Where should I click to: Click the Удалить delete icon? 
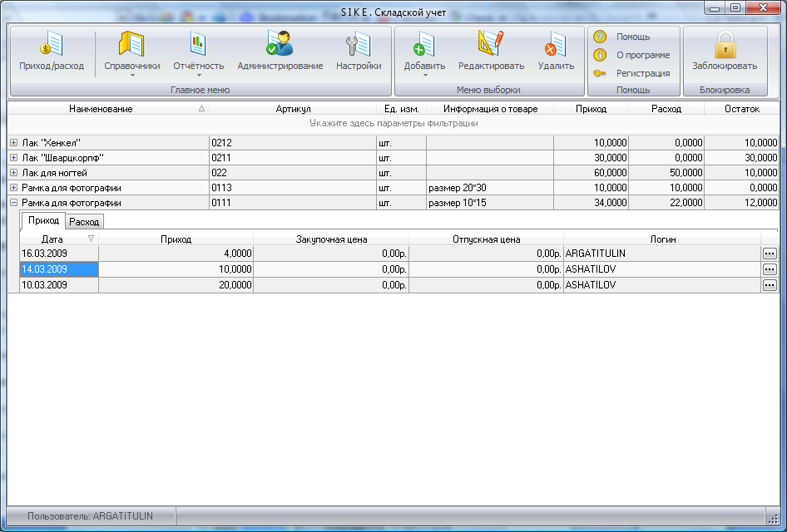coord(556,52)
